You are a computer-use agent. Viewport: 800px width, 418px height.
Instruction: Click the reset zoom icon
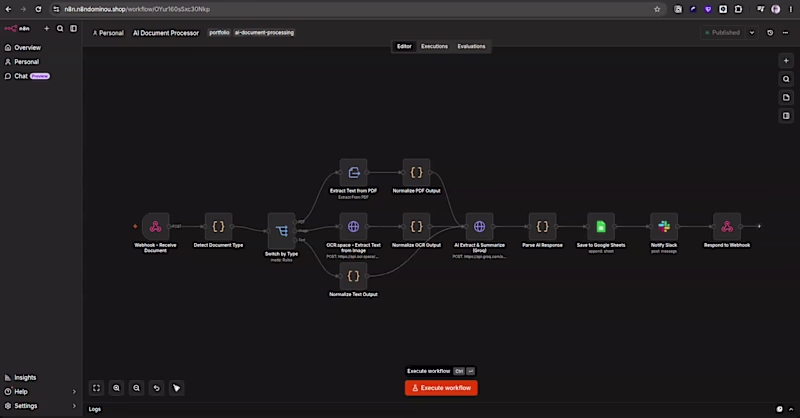(x=157, y=388)
